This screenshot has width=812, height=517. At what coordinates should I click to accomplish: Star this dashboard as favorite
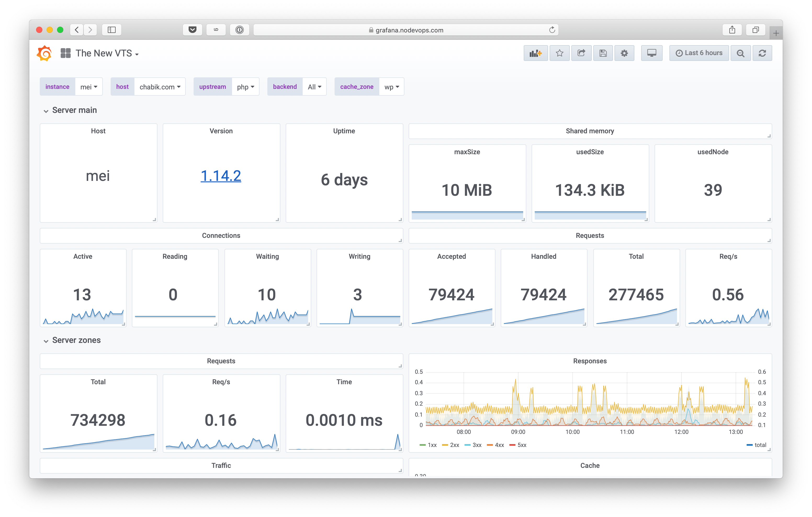coord(560,53)
